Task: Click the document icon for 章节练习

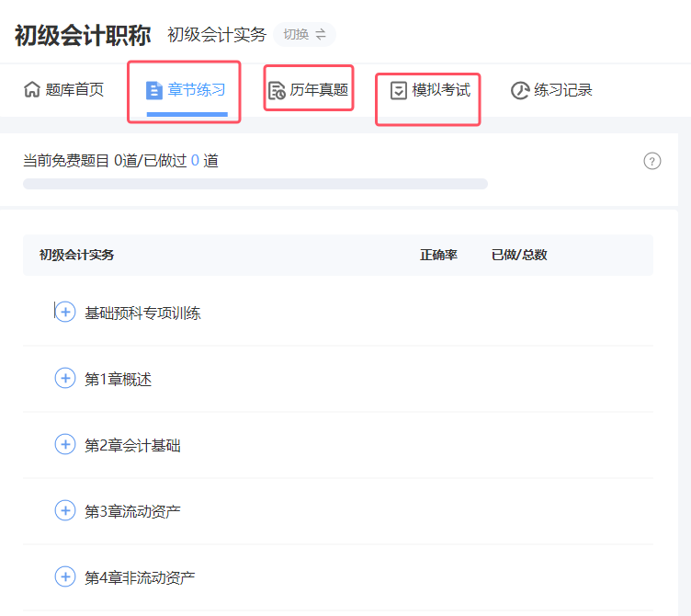Action: (154, 90)
